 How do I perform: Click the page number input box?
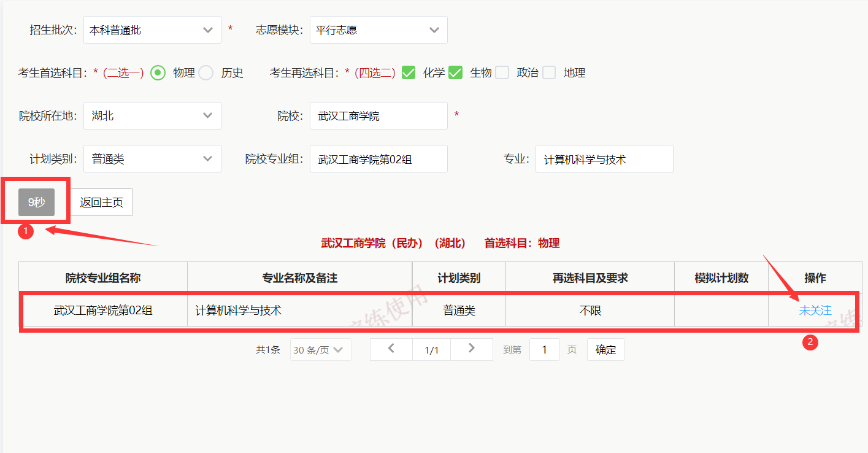pos(544,349)
